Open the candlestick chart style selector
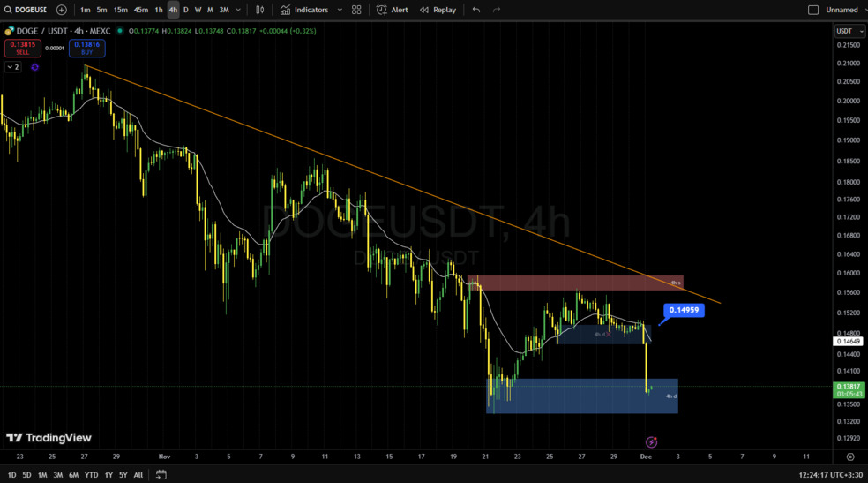Screen dimensions: 868x483 pos(259,10)
